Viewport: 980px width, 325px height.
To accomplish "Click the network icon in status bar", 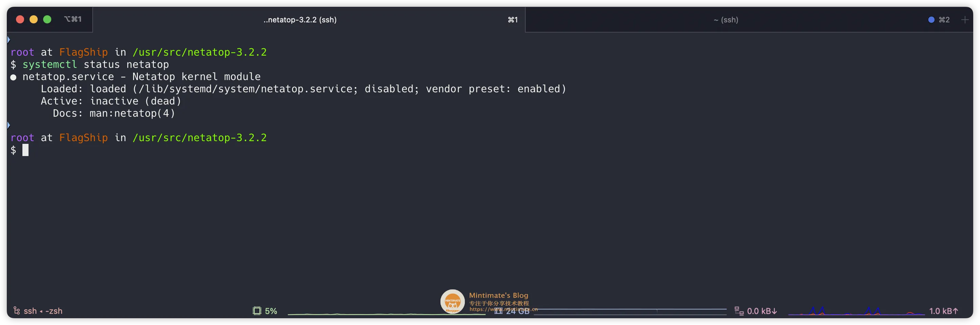I will 739,310.
